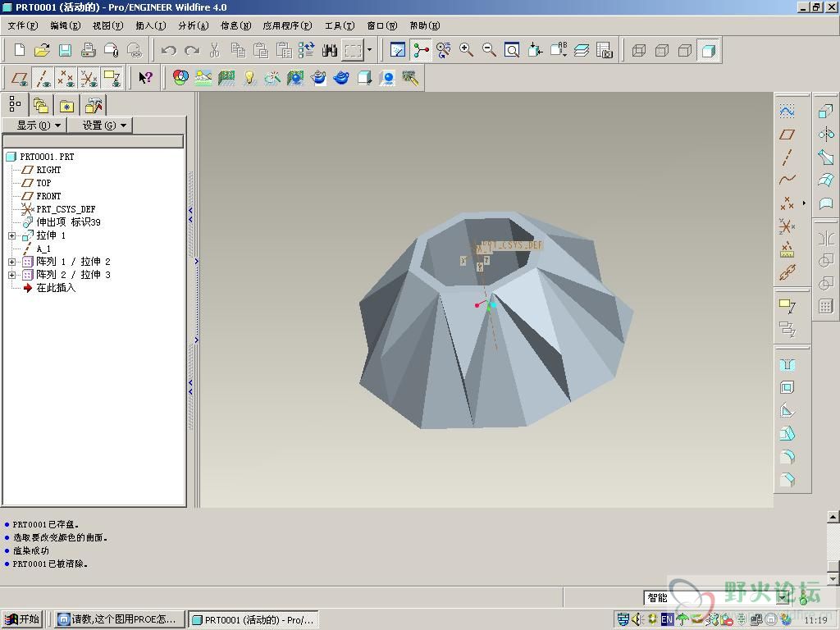Open a file using the folder icon

coord(42,50)
